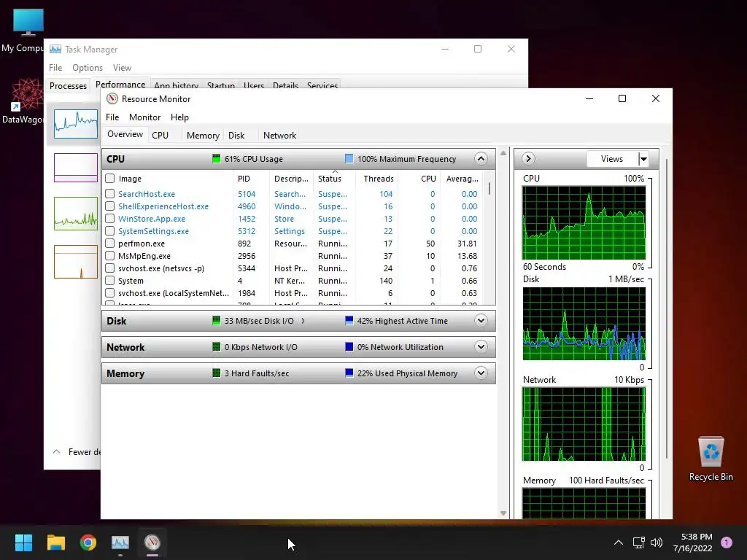Check the WinStore.App.exe process box

click(110, 219)
